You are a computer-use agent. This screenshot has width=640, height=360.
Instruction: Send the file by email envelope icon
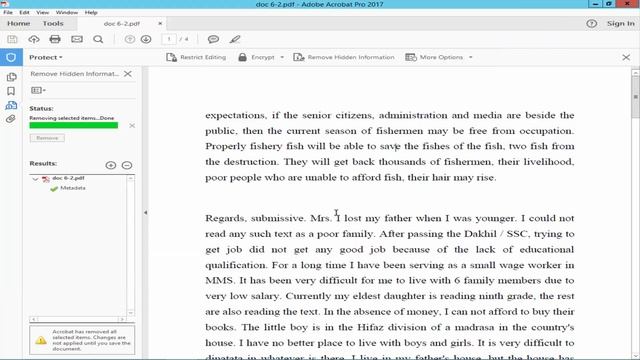click(x=77, y=39)
